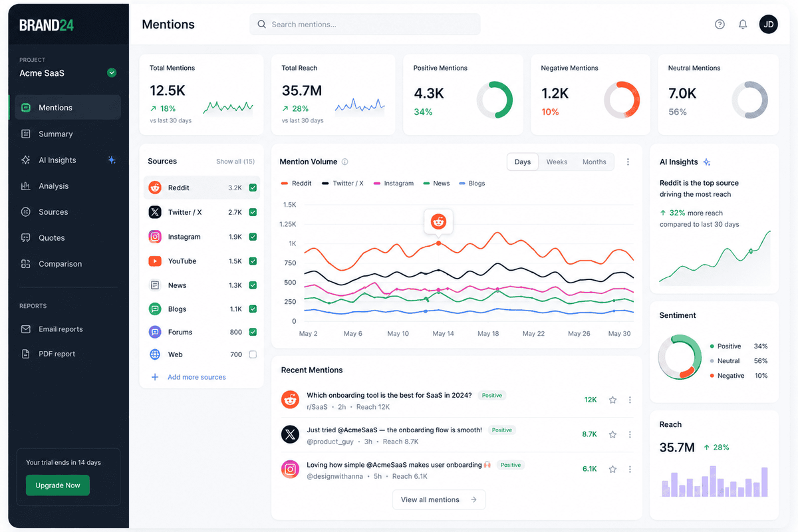Click the Reddit avatar on r/SaaS mention
798x532 pixels.
pos(290,400)
